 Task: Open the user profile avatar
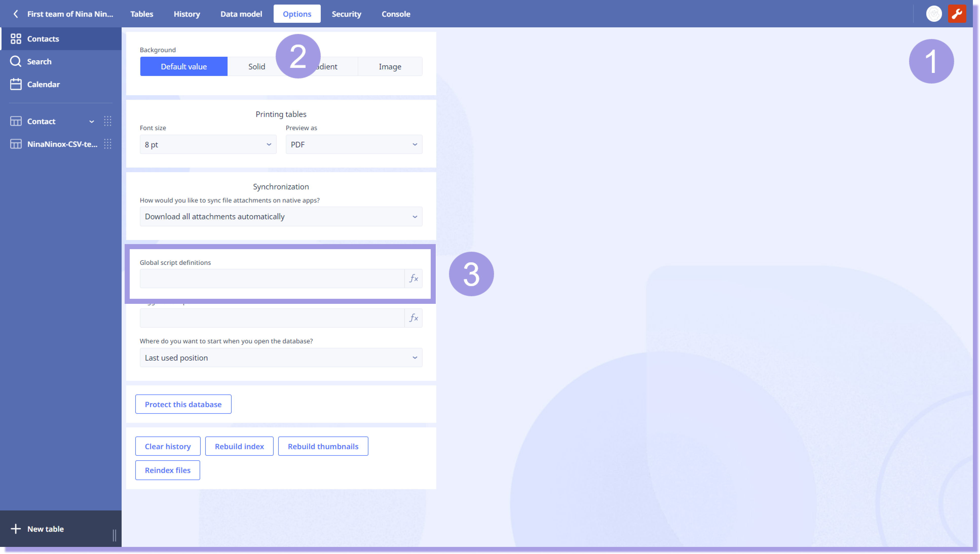click(x=934, y=14)
